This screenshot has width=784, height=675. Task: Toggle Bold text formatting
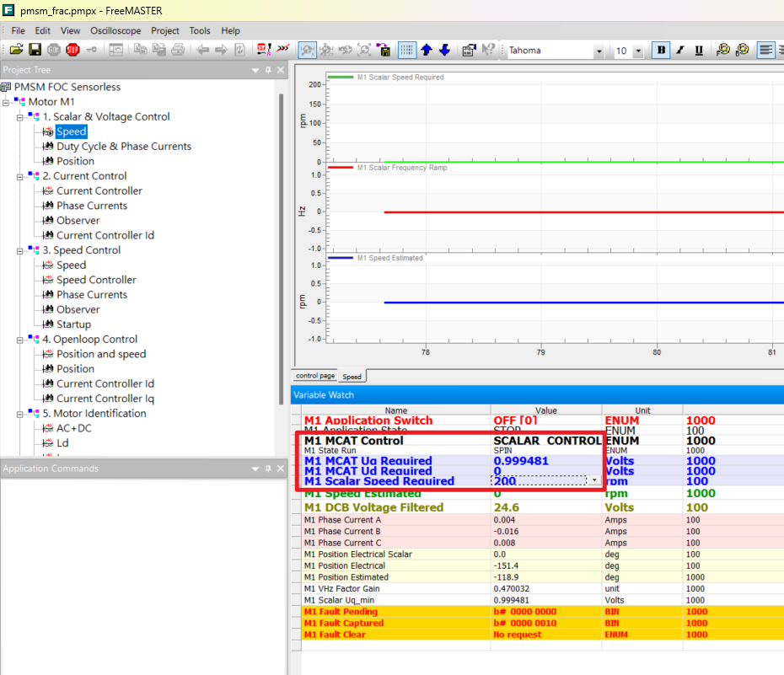point(662,50)
